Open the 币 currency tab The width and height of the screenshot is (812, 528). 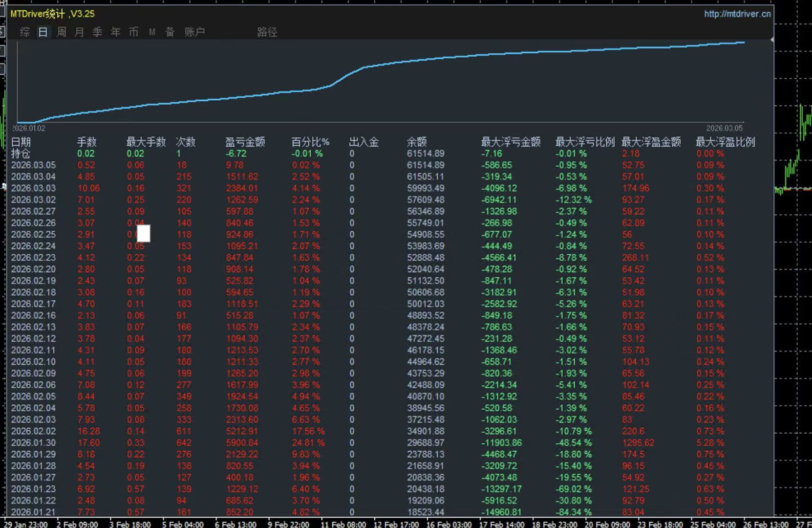tap(134, 32)
